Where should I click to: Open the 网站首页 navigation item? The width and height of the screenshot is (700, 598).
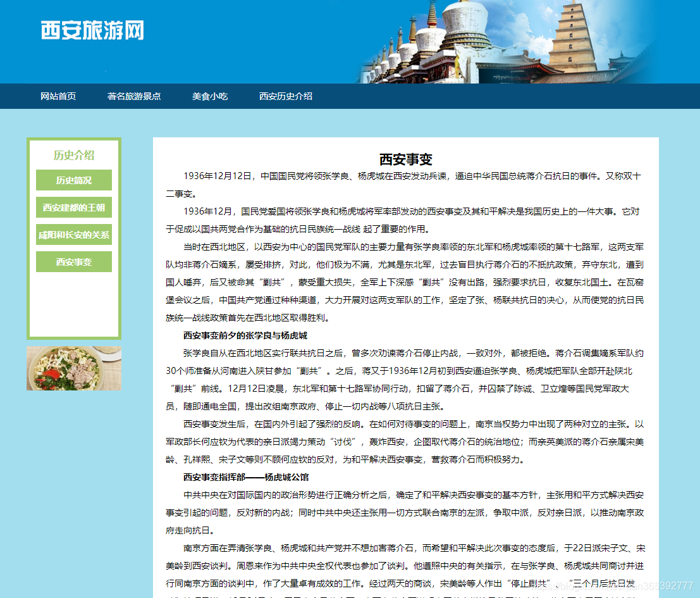tap(58, 96)
